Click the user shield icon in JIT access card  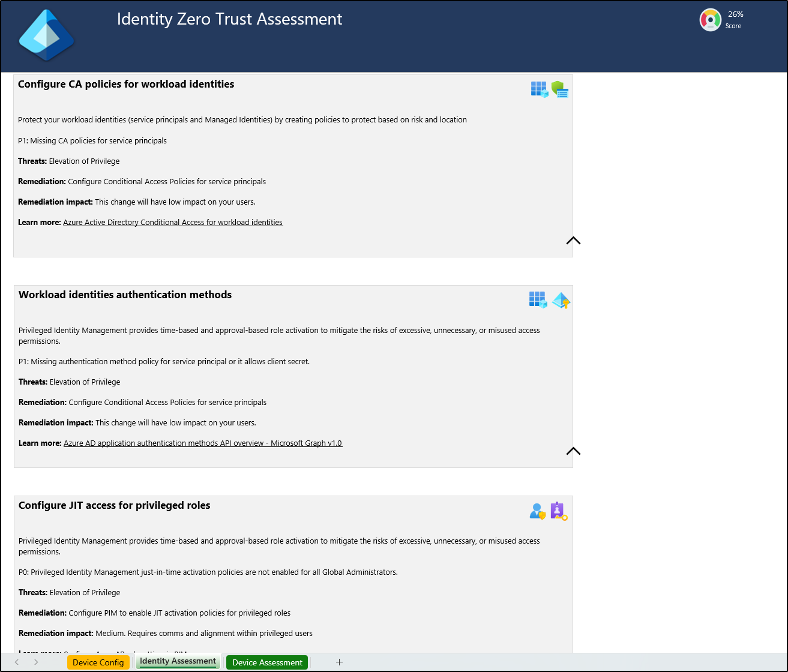click(x=538, y=511)
